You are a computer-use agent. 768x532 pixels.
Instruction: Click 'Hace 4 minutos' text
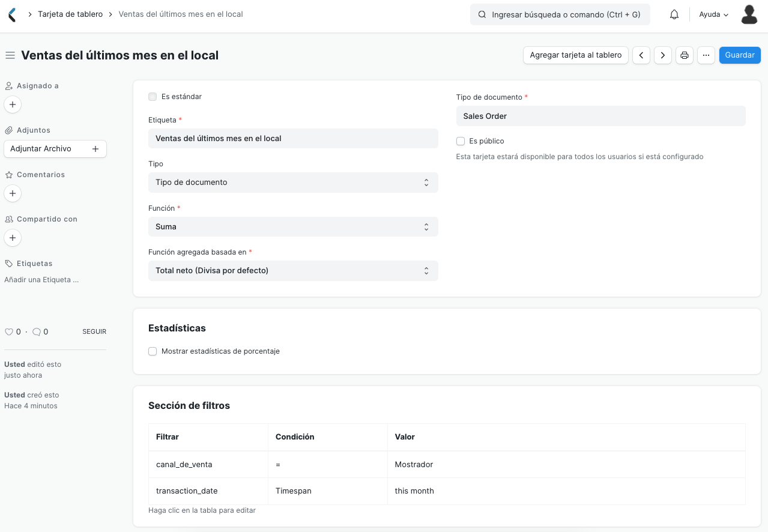pyautogui.click(x=31, y=406)
